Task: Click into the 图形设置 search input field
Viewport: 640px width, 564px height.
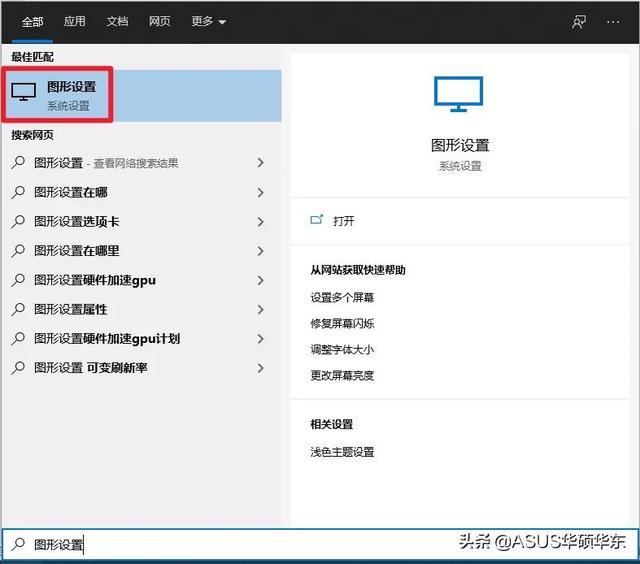Action: coord(320,544)
